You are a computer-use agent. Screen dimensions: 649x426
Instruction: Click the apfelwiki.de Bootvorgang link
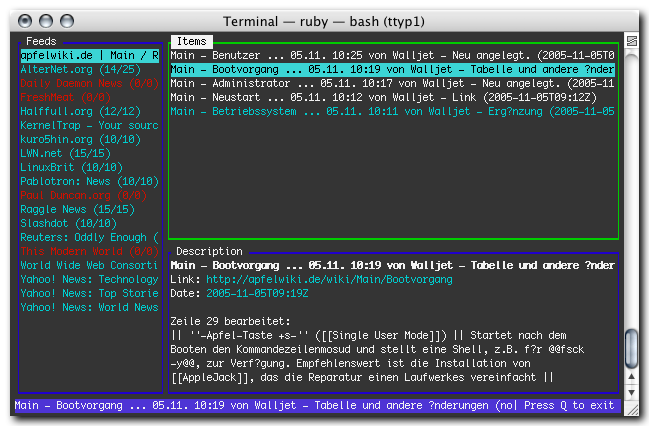[329, 279]
